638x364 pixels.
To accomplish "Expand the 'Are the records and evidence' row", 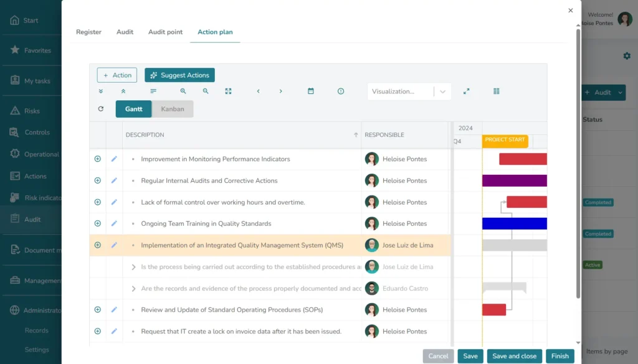I will coord(133,289).
